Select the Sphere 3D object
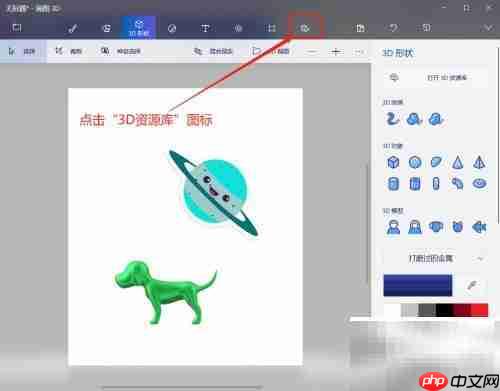 click(x=415, y=162)
